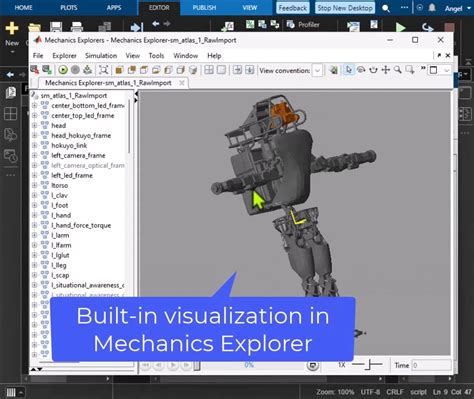Image resolution: width=474 pixels, height=399 pixels.
Task: Click the yellow plus New icon in MATLAB
Action: coord(12,28)
